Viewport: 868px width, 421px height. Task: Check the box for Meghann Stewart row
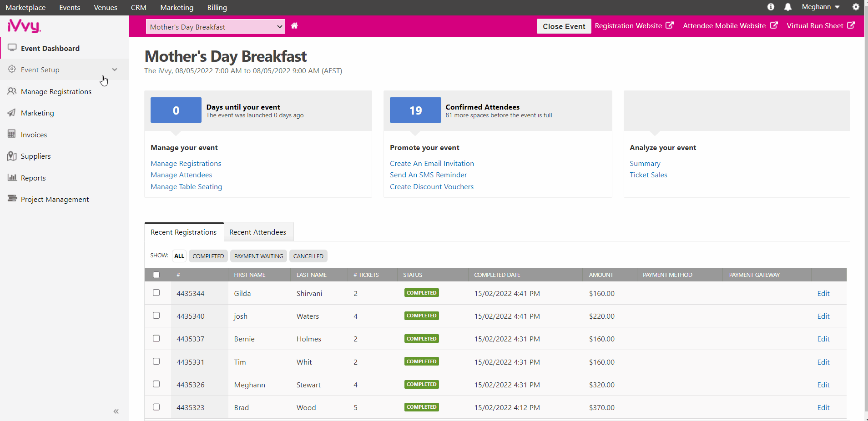coord(156,384)
